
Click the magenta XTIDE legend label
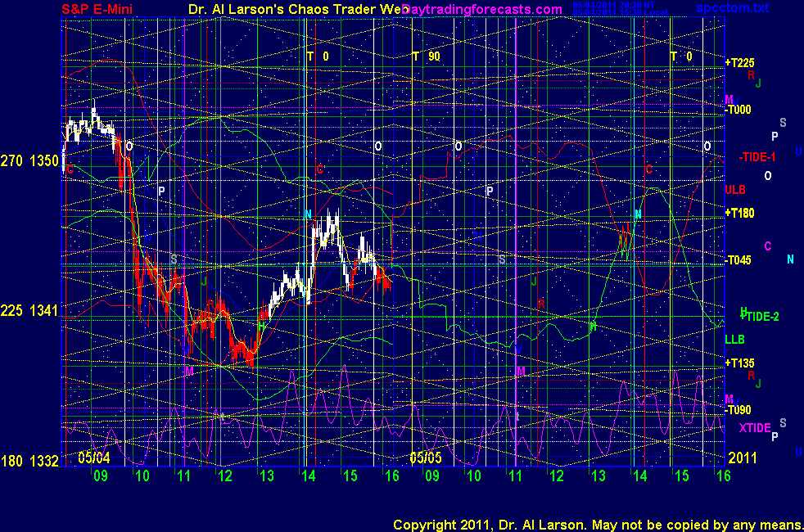tap(754, 427)
